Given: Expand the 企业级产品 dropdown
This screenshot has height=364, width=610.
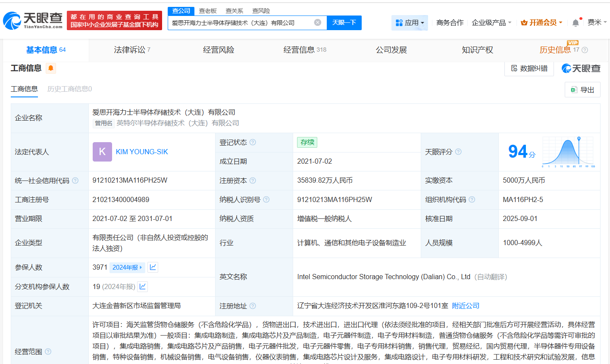Looking at the screenshot, I should pyautogui.click(x=491, y=22).
